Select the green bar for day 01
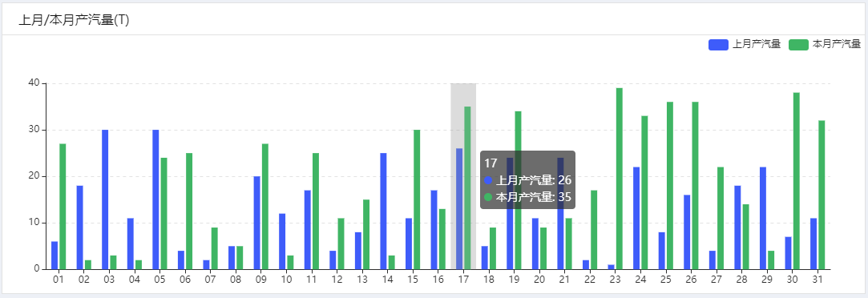This screenshot has height=298, width=868. coord(63,206)
